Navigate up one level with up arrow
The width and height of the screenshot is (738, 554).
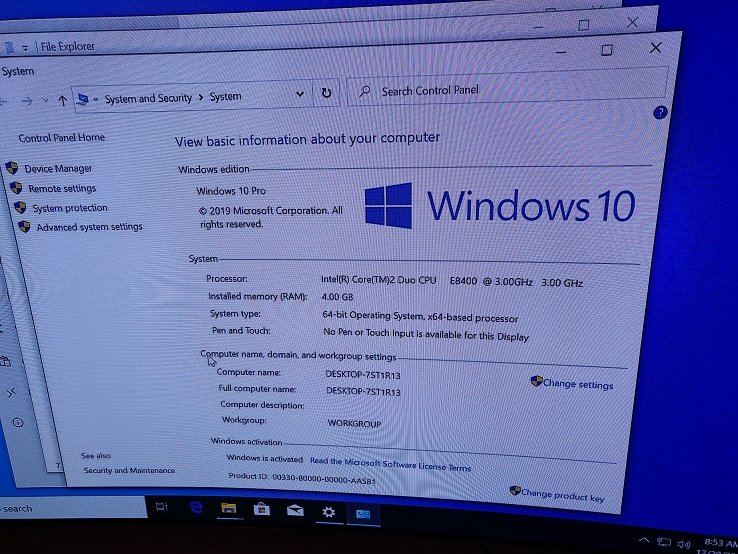click(62, 100)
